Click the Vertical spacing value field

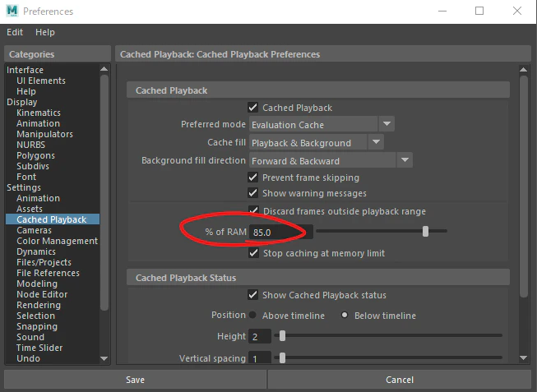point(260,358)
